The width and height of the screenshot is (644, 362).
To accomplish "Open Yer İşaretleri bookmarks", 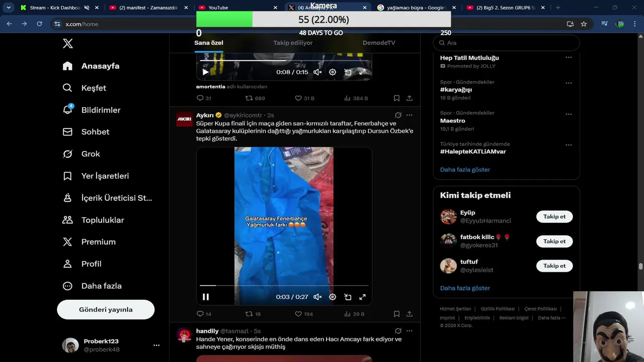I will 96,176.
